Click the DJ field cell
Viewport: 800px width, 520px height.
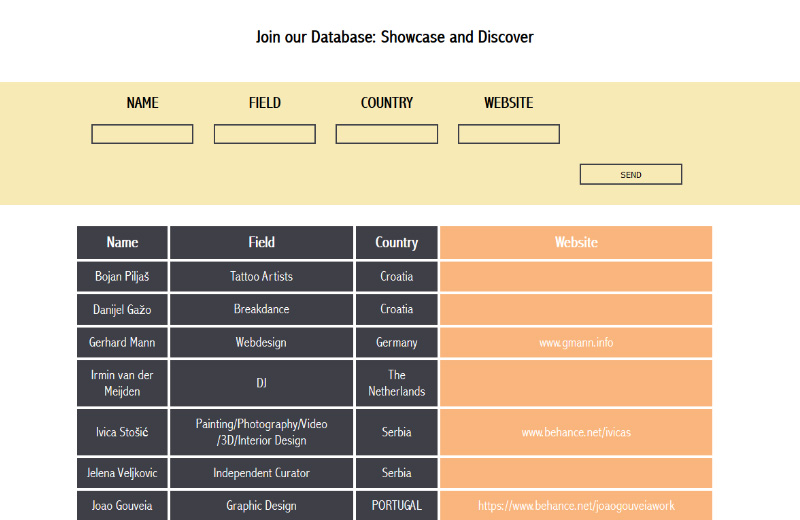tap(261, 383)
